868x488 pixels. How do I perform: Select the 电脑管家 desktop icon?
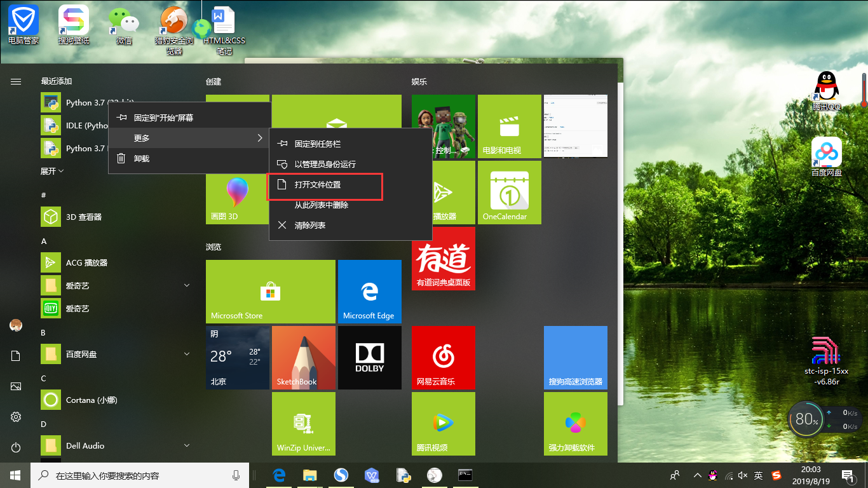[24, 25]
